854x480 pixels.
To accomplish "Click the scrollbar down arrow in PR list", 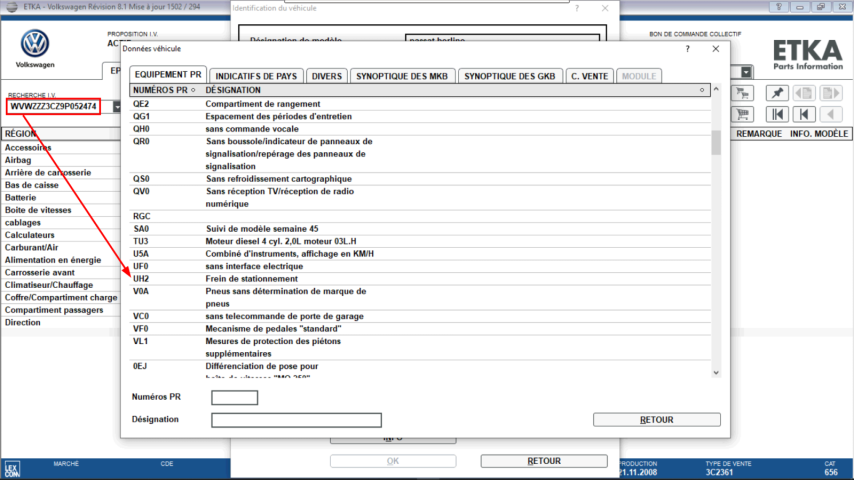I will pyautogui.click(x=716, y=373).
